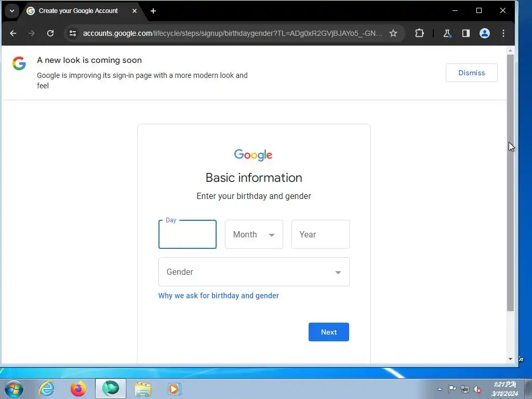
Task: Dismiss the new look banner
Action: pyautogui.click(x=472, y=73)
